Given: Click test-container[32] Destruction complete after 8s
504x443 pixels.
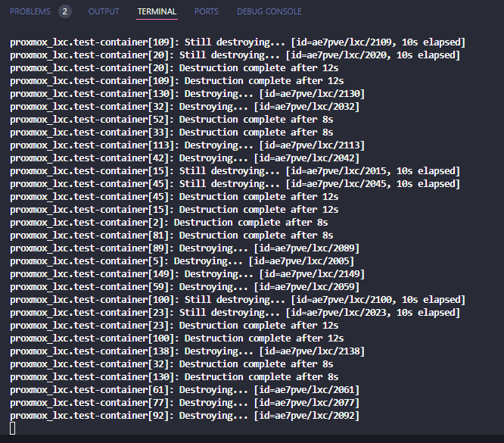Looking at the screenshot, I should tap(171, 363).
